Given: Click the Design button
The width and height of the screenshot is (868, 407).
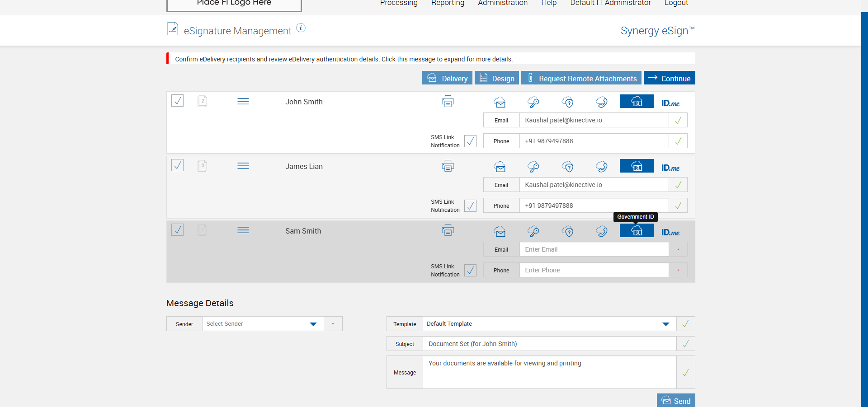Looking at the screenshot, I should pyautogui.click(x=497, y=78).
